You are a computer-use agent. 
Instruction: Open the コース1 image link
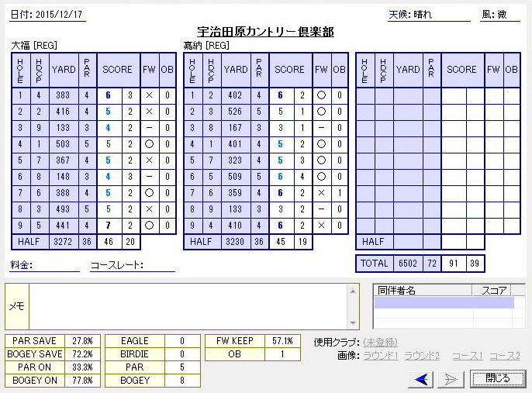pyautogui.click(x=468, y=356)
